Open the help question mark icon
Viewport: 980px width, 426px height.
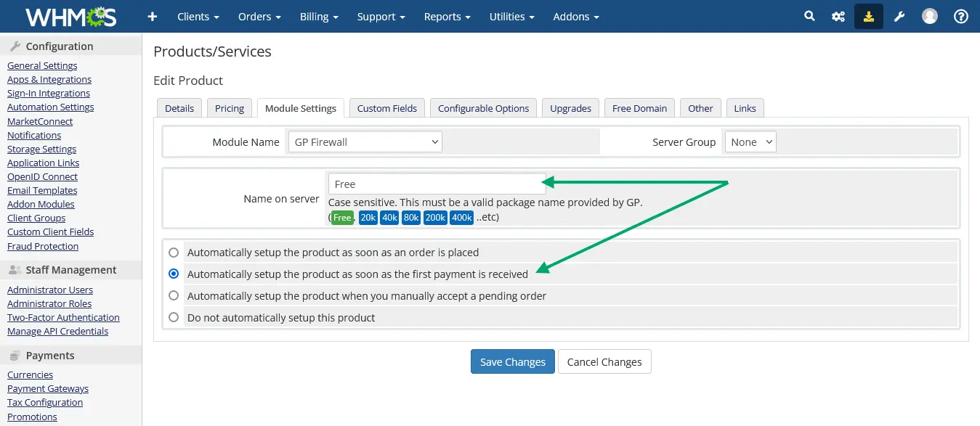click(x=961, y=16)
